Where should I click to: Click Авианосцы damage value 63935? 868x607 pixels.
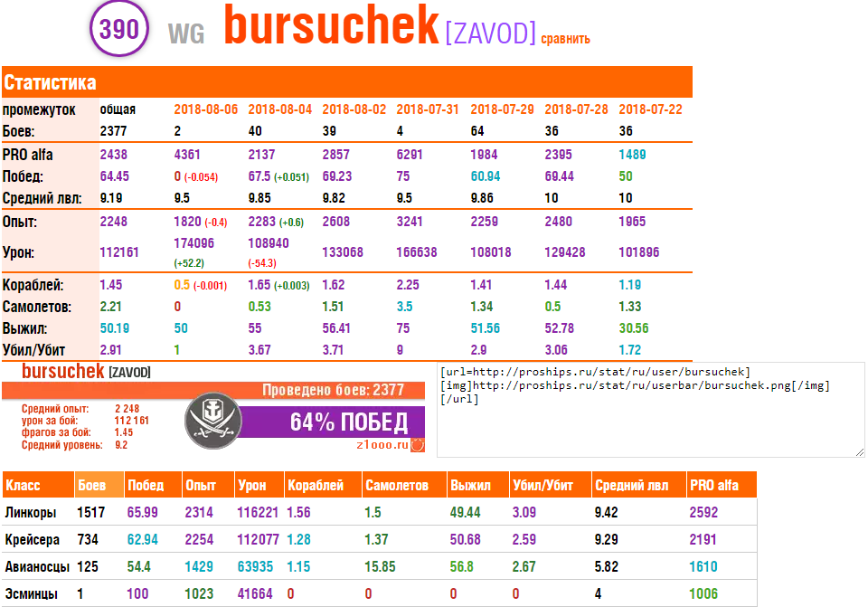255,566
